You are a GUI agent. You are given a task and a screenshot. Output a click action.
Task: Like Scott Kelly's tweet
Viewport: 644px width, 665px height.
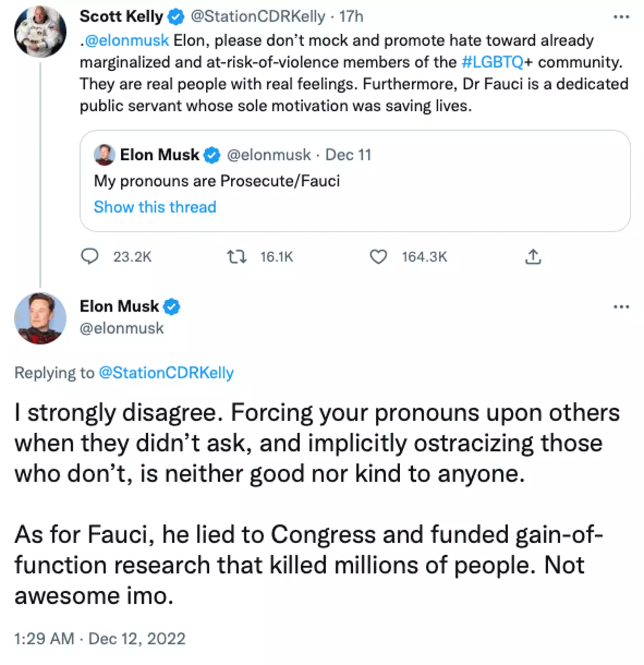[378, 256]
